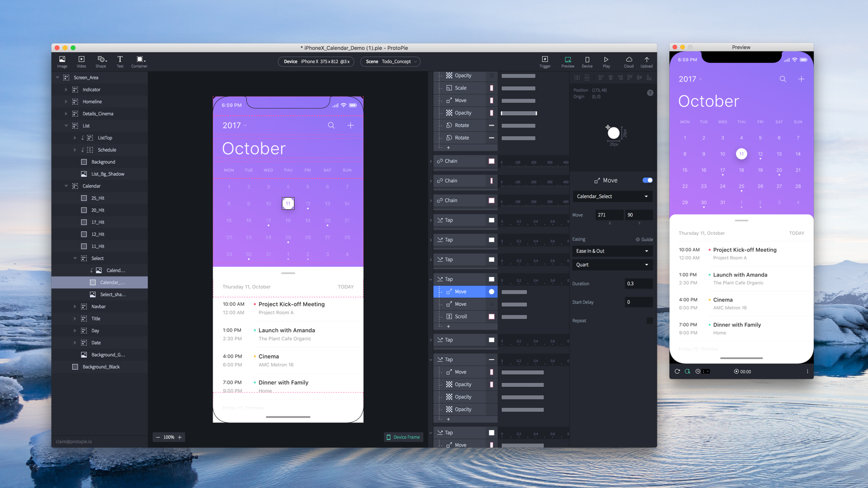This screenshot has height=488, width=868.
Task: Upload the prototype to cloud
Action: pos(646,61)
